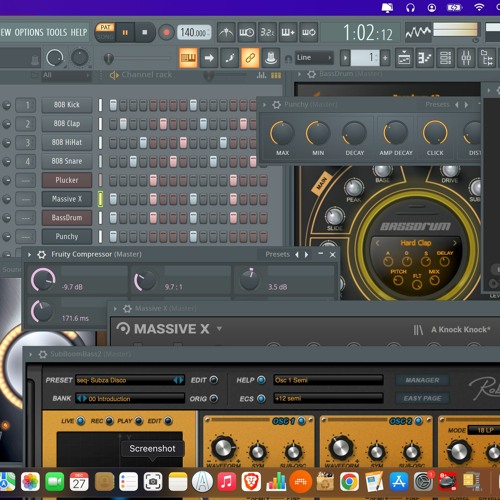The image size is (500, 500).
Task: Adjust the Punchy CLICK knob
Action: point(435,133)
